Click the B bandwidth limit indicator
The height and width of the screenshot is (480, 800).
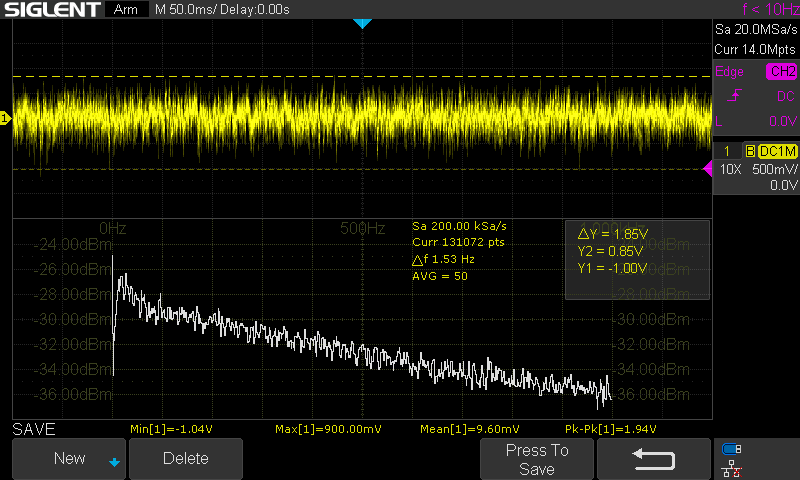(x=749, y=151)
